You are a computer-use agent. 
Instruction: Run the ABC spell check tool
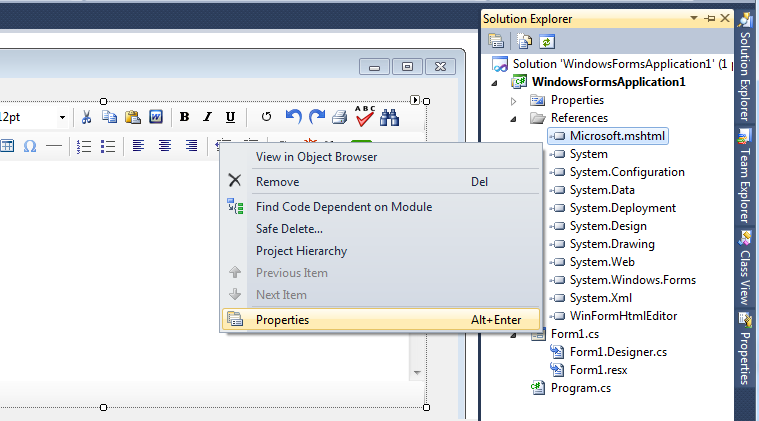[x=365, y=116]
